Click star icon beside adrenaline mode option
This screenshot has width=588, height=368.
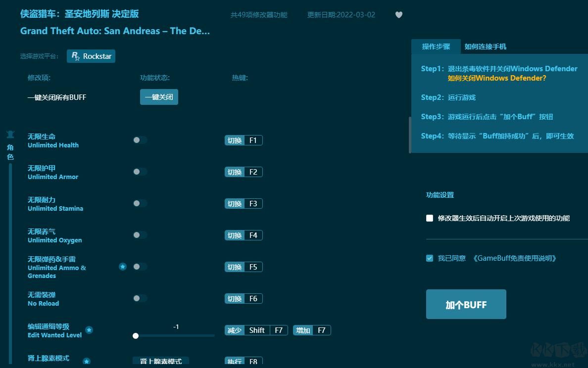(x=87, y=361)
